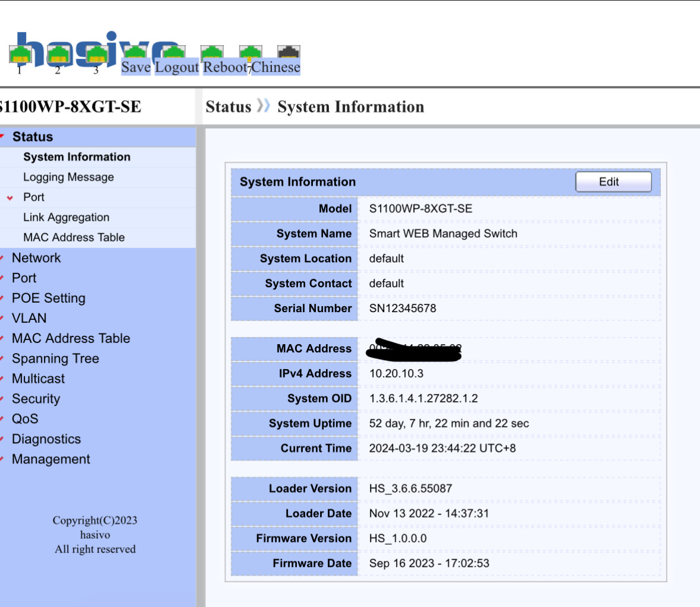Click the Status breadcrumb in page title
Viewport: 700px width, 607px height.
(228, 107)
